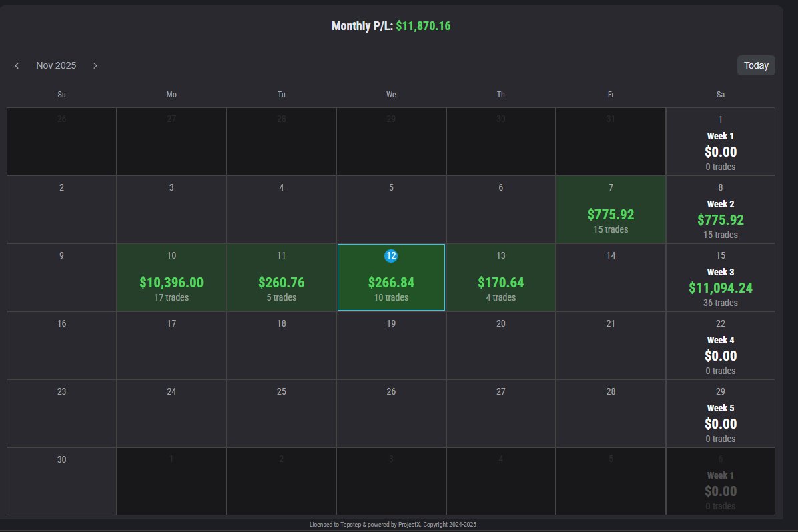Select the $10,396.00 day on November 10
798x532 pixels.
pyautogui.click(x=171, y=277)
